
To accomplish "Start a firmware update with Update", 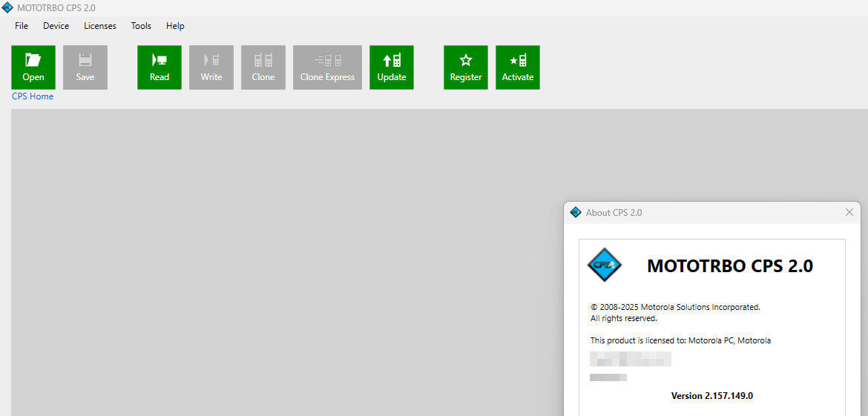I will point(392,67).
